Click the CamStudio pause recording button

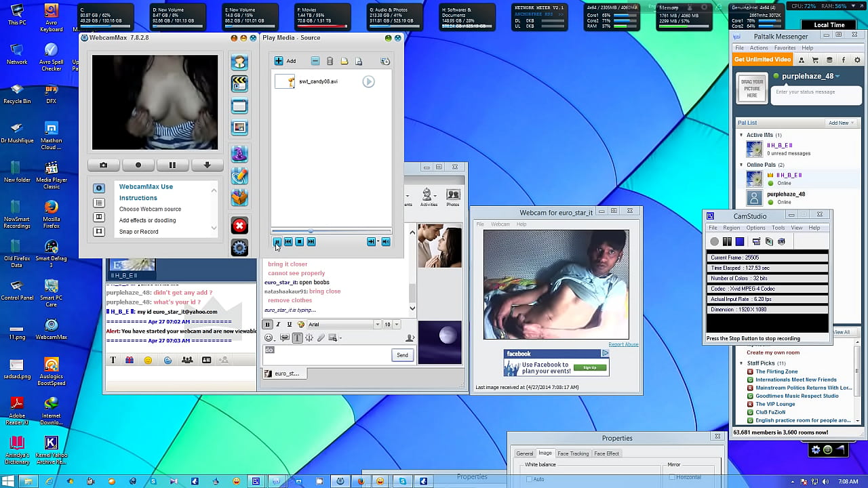pos(727,241)
